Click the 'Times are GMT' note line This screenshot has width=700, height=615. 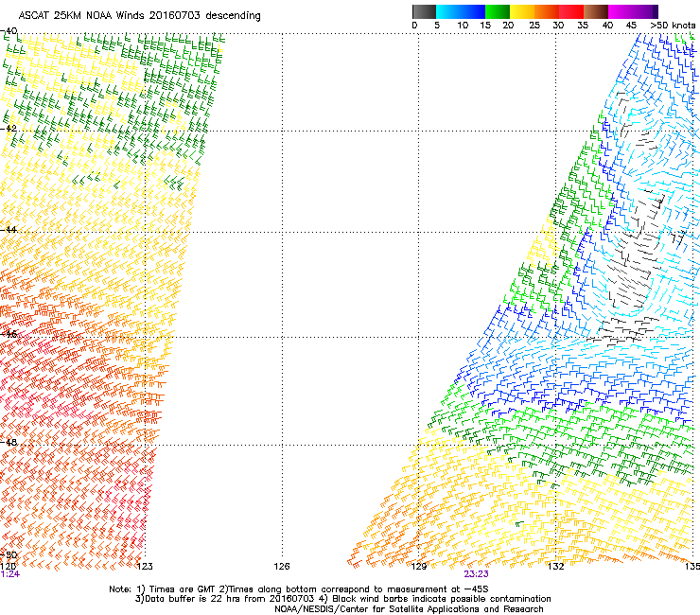[x=298, y=589]
